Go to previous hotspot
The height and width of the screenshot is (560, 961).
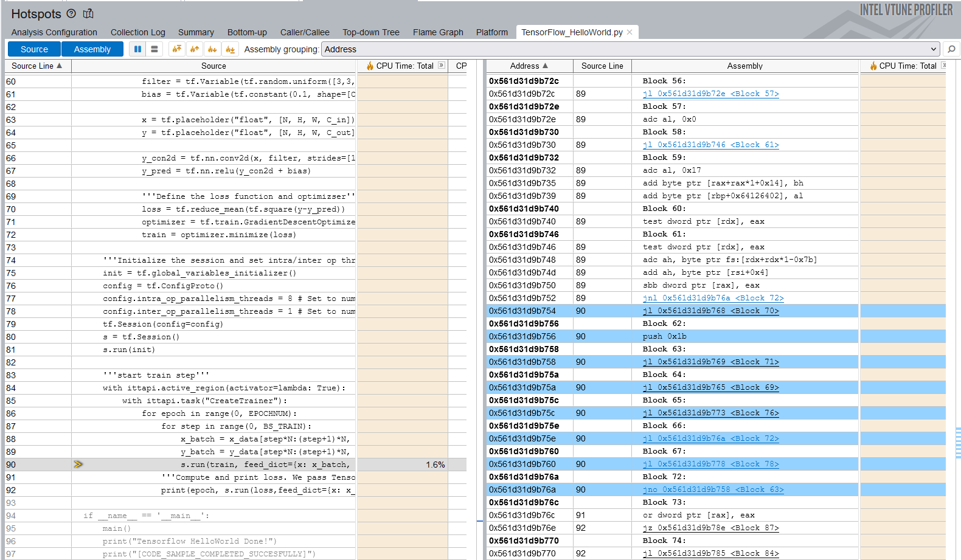[195, 49]
